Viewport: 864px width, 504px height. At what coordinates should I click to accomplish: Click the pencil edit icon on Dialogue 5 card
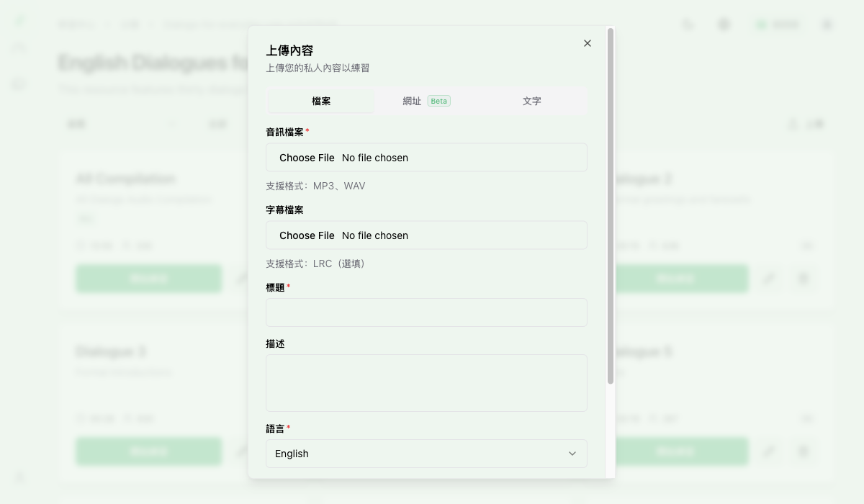pos(769,451)
